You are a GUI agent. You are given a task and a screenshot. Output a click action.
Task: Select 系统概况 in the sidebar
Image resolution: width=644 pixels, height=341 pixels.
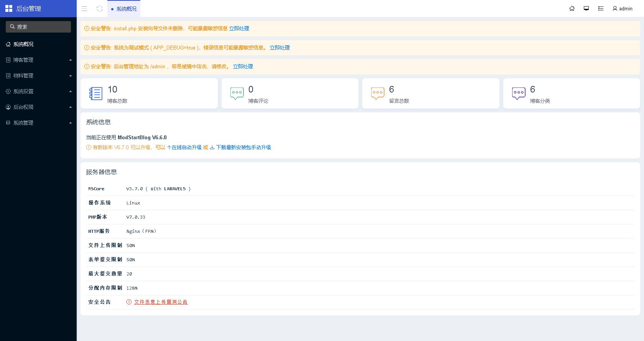(x=38, y=44)
